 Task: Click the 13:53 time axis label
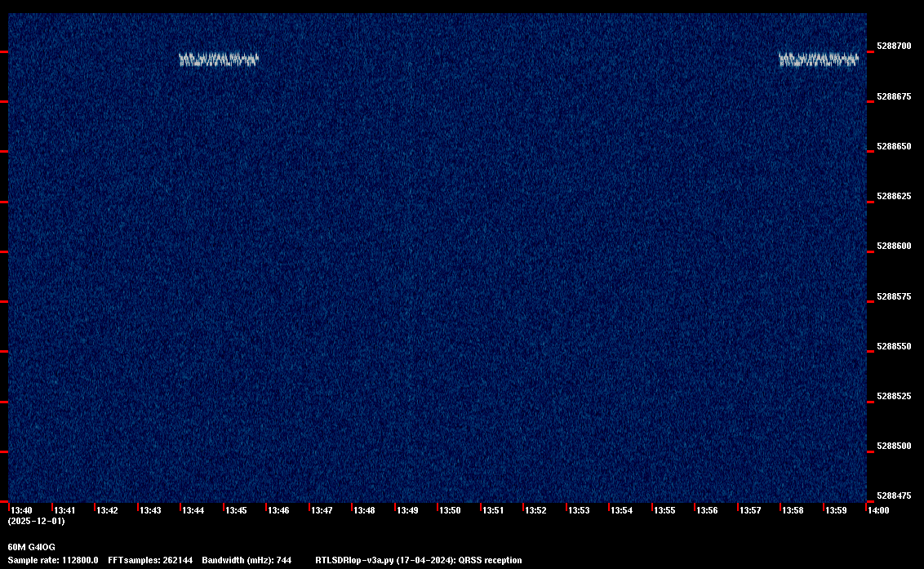(x=579, y=510)
